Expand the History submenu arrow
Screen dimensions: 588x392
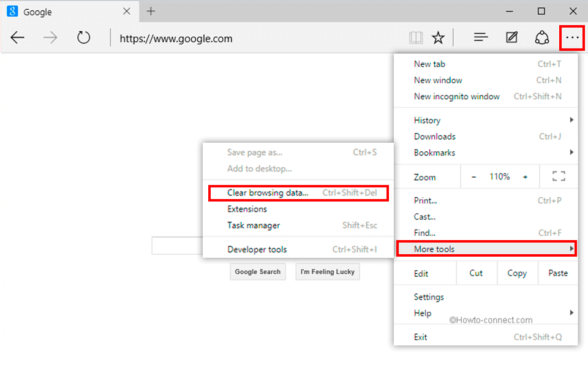571,119
